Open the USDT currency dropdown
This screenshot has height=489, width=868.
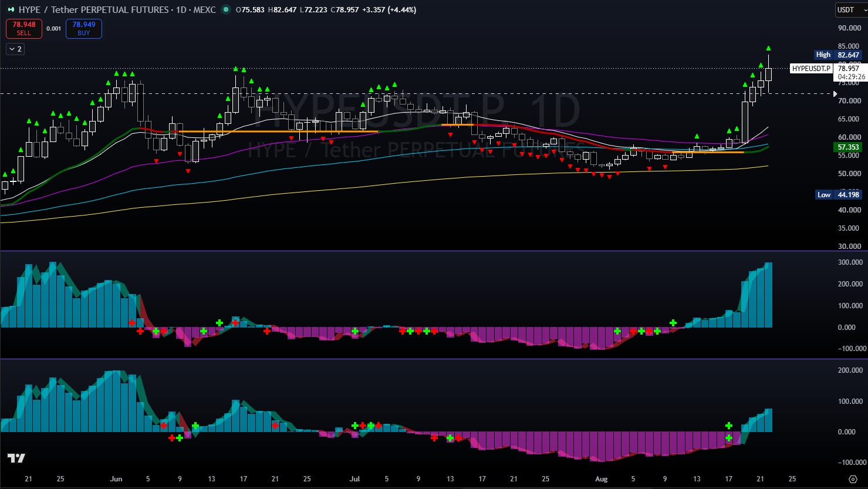pos(849,10)
